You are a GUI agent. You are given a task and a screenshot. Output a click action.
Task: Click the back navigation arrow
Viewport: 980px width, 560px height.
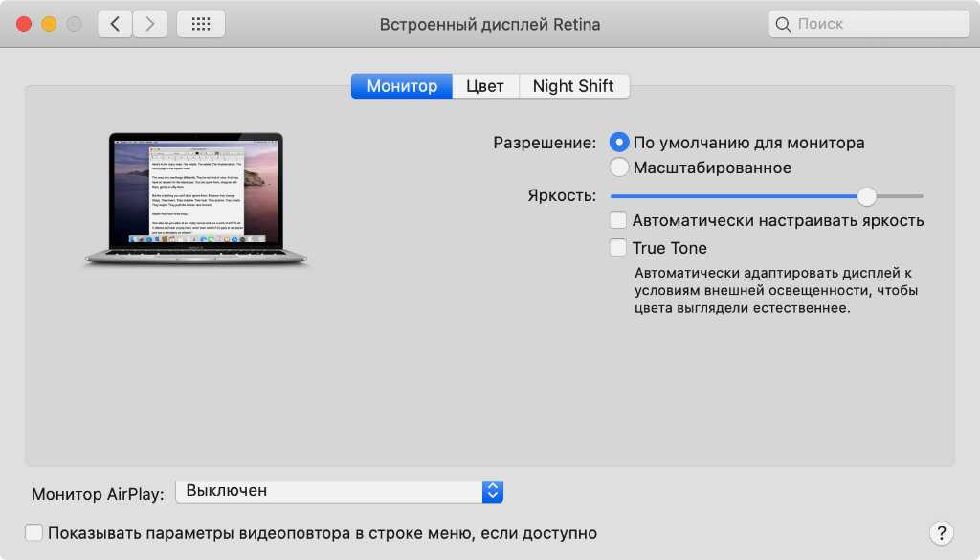click(115, 24)
